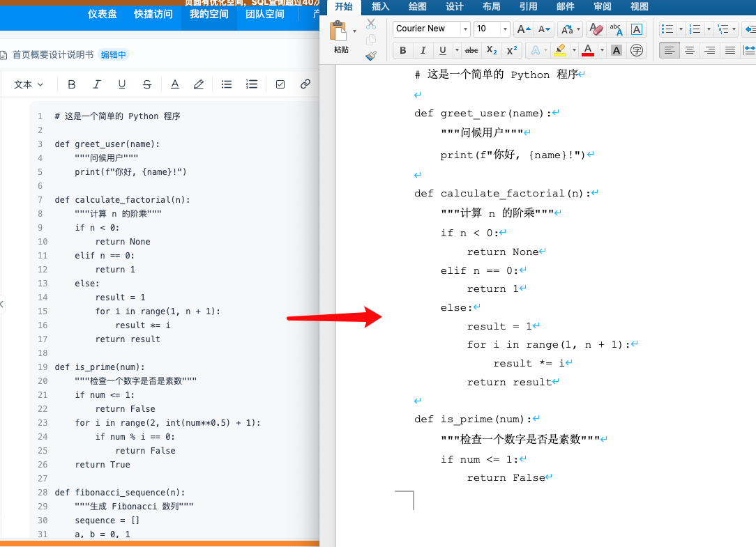Open the Paste options dropdown arrow
Screen dimensions: 756x547
354,31
